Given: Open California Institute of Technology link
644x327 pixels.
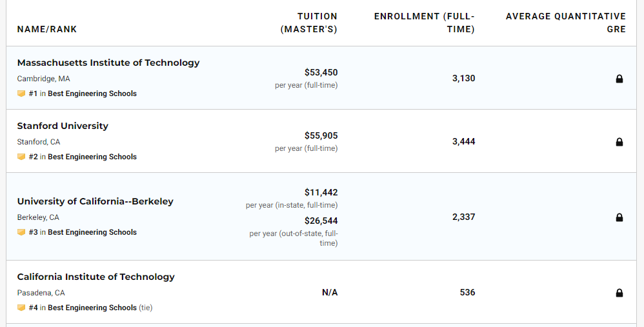Looking at the screenshot, I should click(x=96, y=277).
